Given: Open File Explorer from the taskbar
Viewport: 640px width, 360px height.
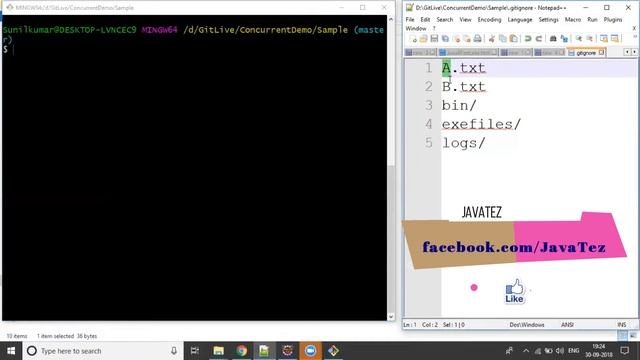Looking at the screenshot, I should tap(218, 351).
